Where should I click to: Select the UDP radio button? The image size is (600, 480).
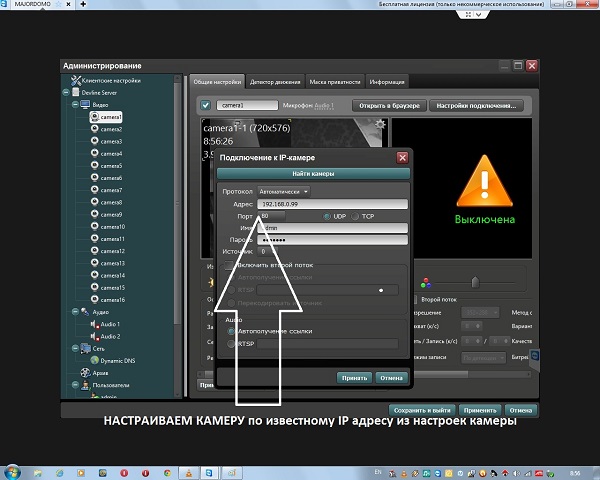327,216
